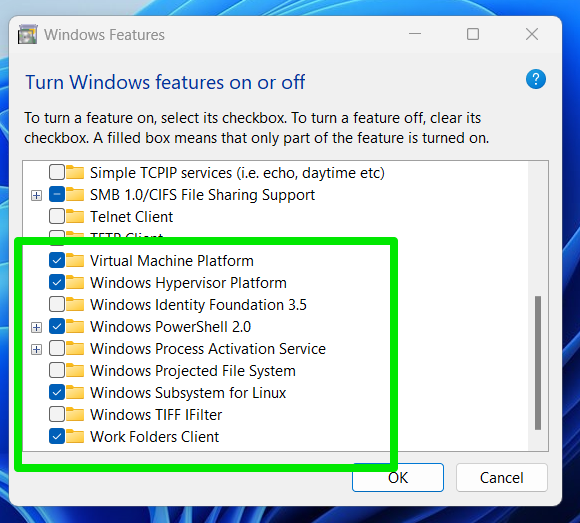
Task: Maximize the Windows Features window
Action: point(473,34)
